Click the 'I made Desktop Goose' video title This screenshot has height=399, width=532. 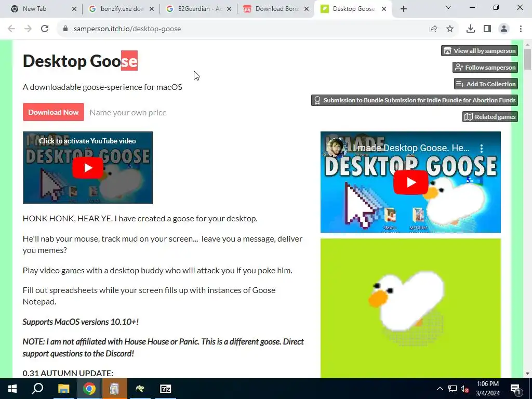411,148
